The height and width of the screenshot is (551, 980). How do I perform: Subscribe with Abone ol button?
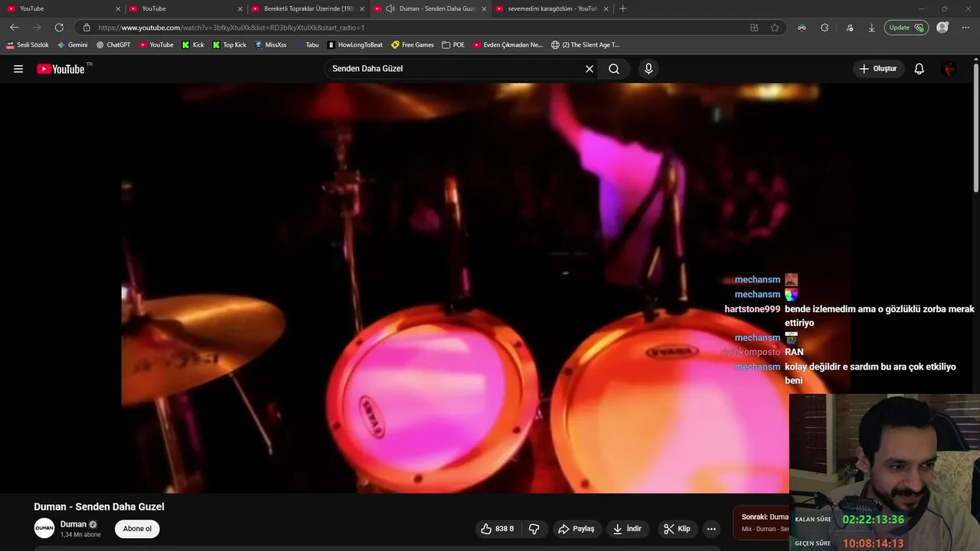(138, 529)
